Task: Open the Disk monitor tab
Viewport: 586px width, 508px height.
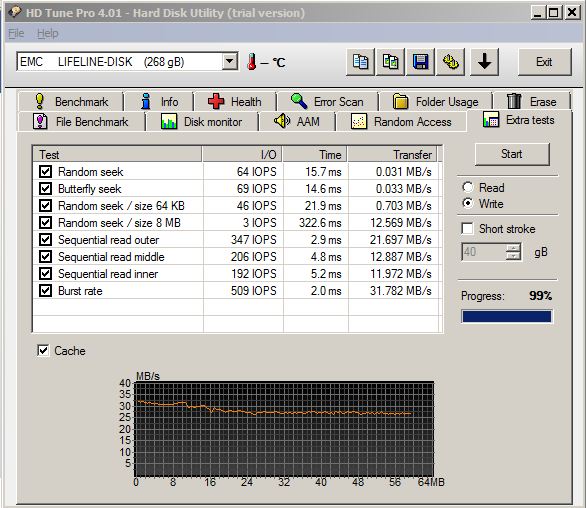Action: tap(202, 122)
